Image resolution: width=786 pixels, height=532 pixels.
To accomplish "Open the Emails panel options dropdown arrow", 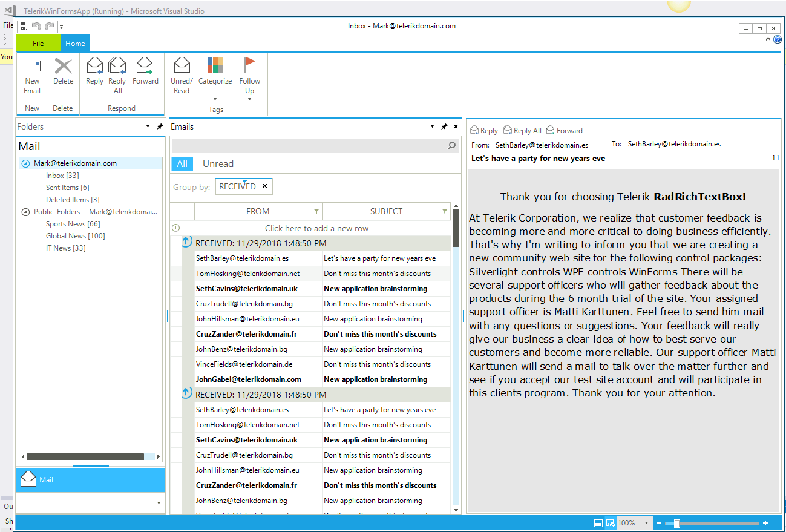I will [x=433, y=126].
